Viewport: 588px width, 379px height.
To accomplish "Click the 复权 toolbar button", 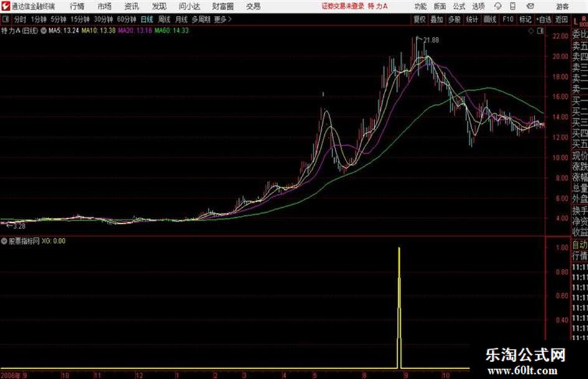I will 419,19.
